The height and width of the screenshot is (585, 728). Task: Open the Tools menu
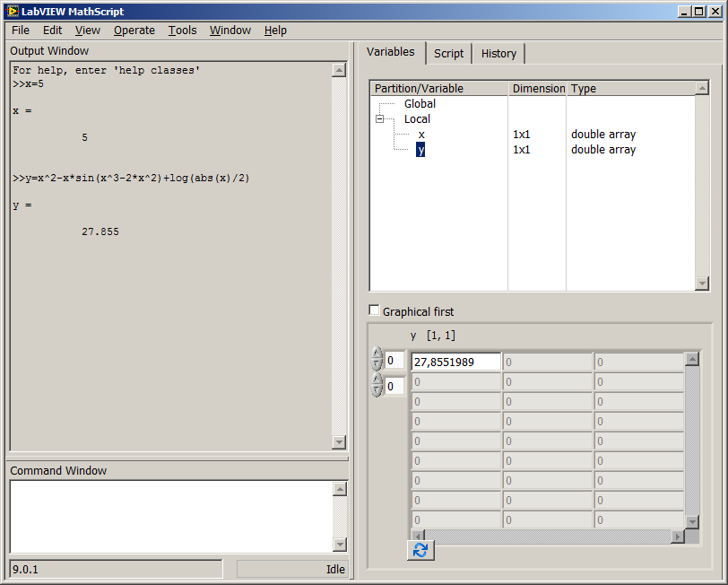point(182,31)
